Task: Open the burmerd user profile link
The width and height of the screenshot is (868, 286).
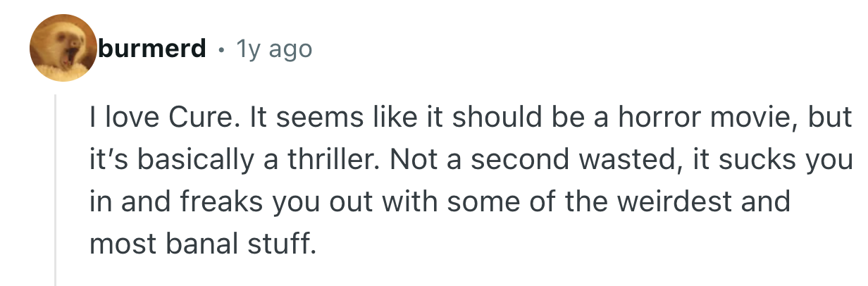Action: tap(153, 49)
